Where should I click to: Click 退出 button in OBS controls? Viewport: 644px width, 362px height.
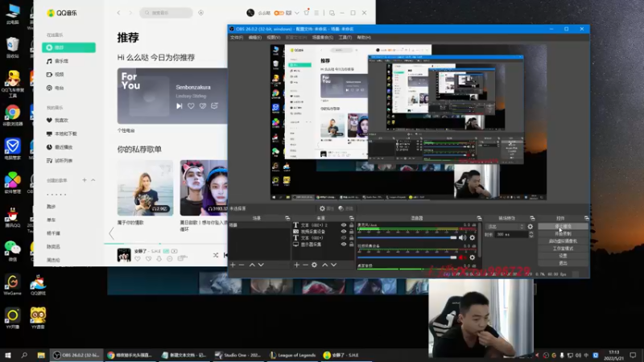pyautogui.click(x=563, y=263)
